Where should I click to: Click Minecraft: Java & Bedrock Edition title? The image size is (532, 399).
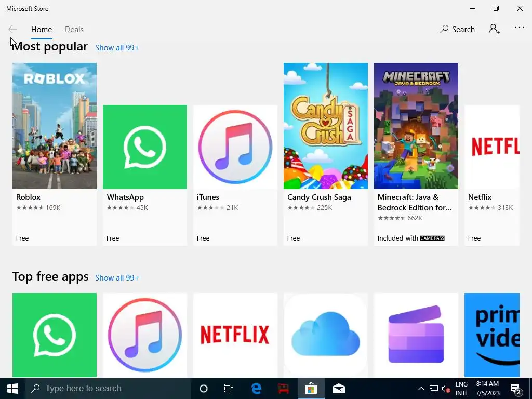[415, 203]
